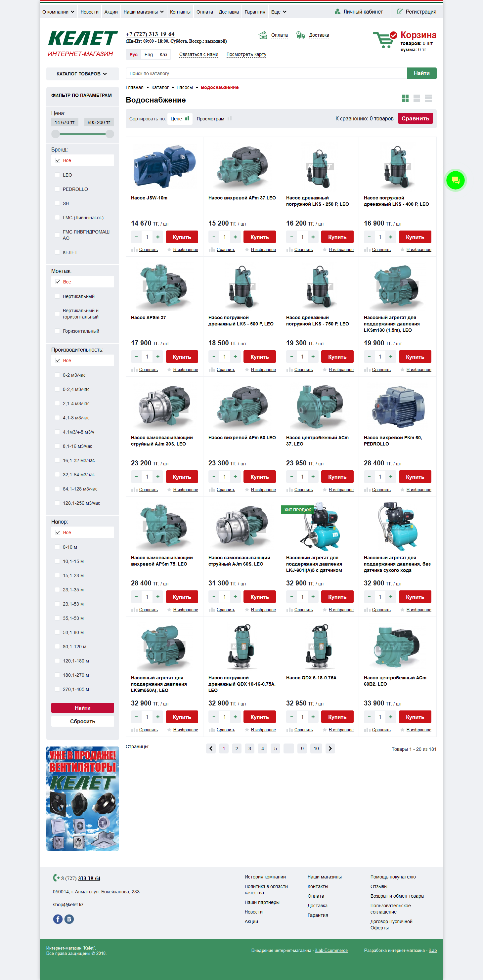Viewport: 483px width, 980px height.
Task: Sort products by Просмотрам
Action: click(x=210, y=119)
